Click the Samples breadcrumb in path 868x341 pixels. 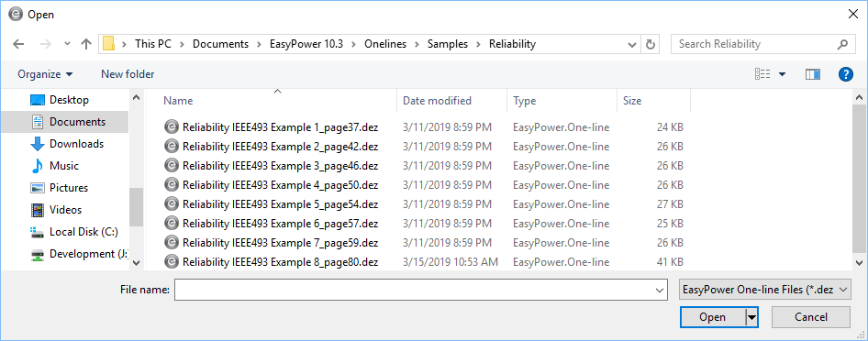coord(447,44)
